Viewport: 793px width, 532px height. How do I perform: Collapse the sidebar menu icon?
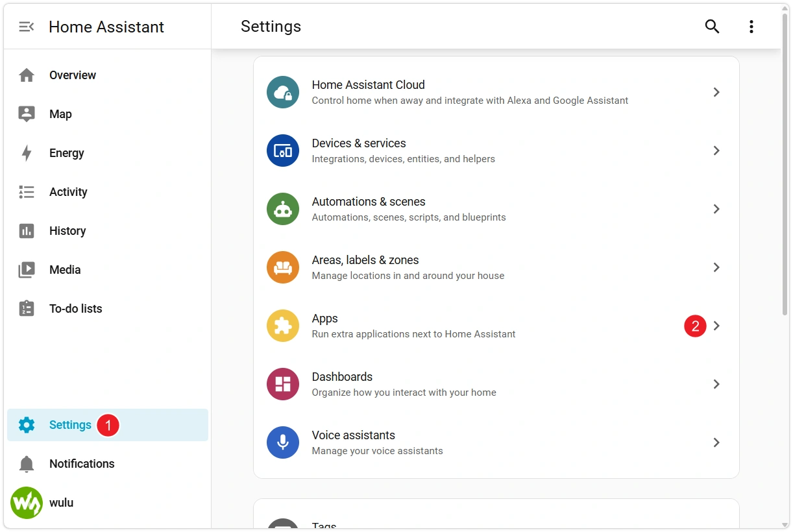(27, 27)
